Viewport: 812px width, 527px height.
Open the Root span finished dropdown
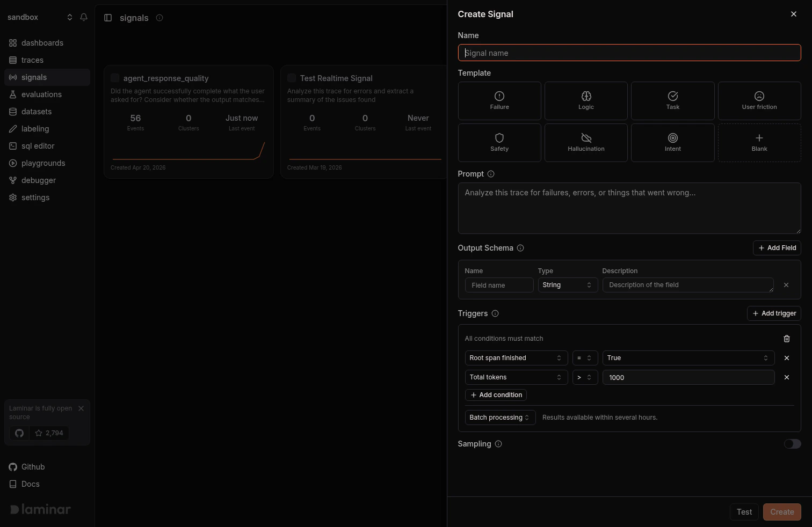point(516,358)
